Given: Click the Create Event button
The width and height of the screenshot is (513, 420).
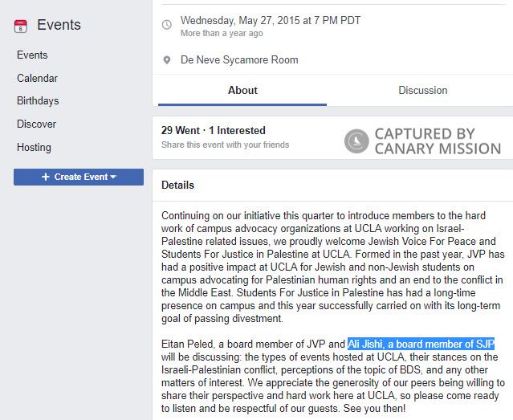Looking at the screenshot, I should tap(79, 177).
